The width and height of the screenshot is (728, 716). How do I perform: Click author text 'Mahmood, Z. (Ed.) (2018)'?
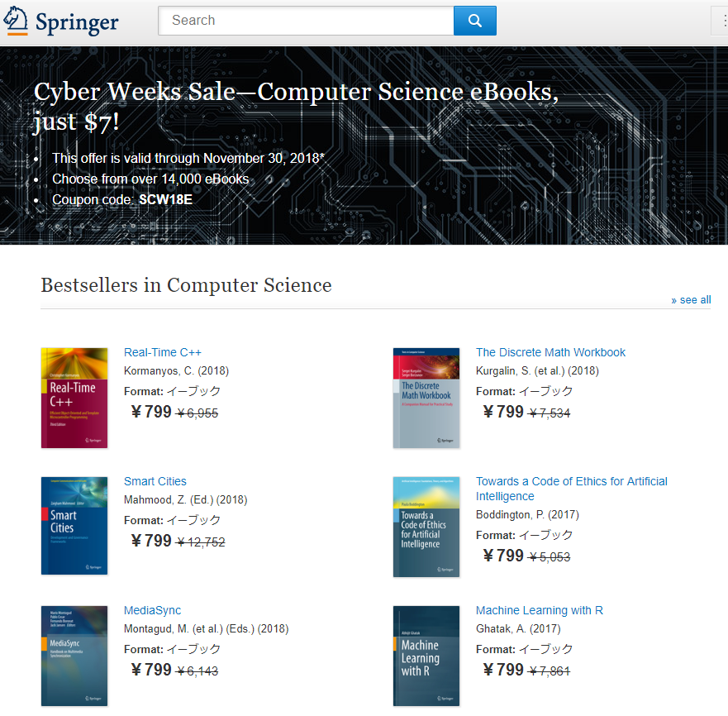186,500
